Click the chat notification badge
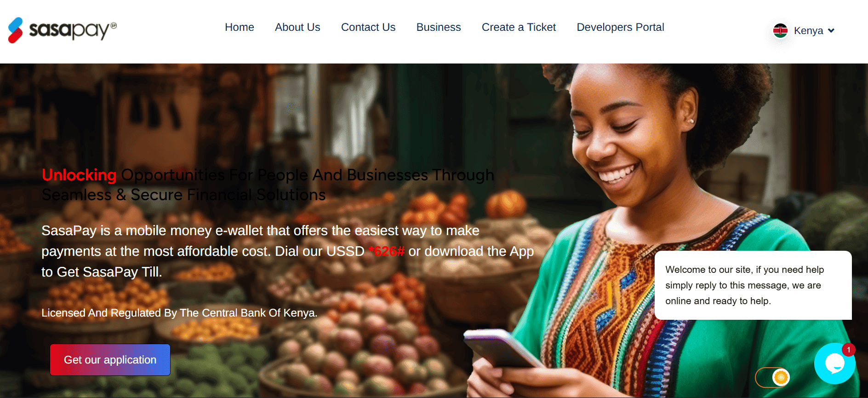 click(x=849, y=350)
